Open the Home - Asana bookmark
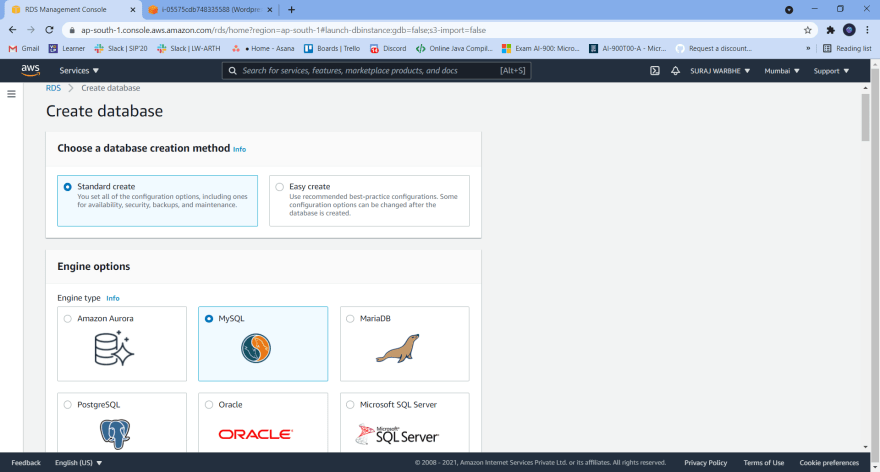Image resolution: width=880 pixels, height=472 pixels. click(263, 48)
